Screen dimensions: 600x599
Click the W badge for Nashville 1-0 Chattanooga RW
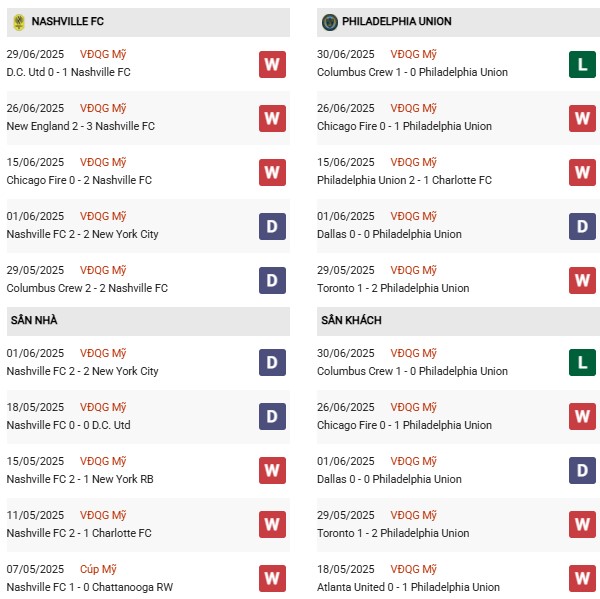(x=272, y=578)
